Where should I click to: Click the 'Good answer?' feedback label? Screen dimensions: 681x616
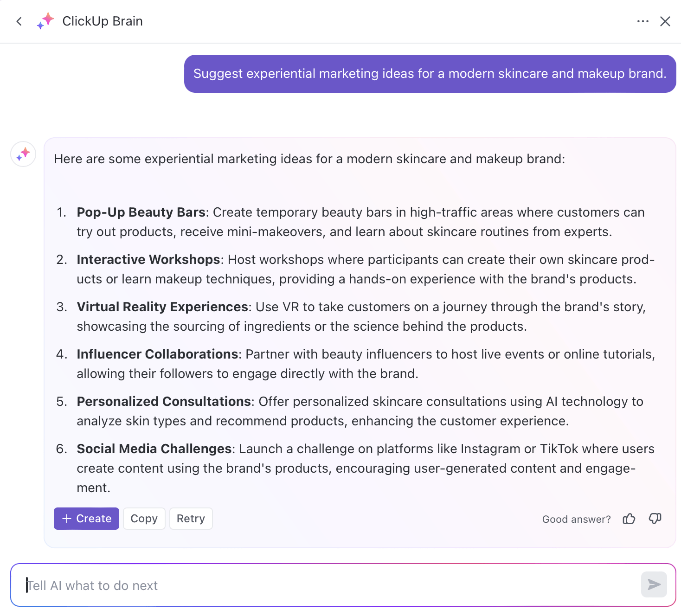pyautogui.click(x=576, y=519)
